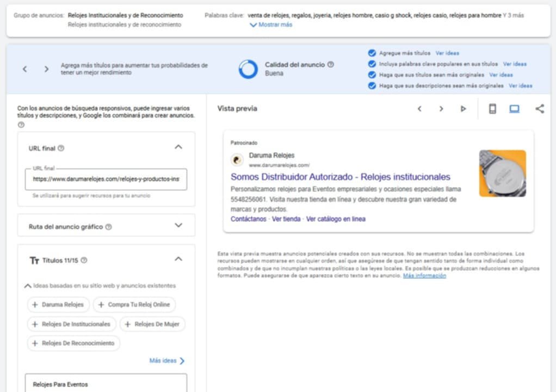Image resolution: width=556 pixels, height=392 pixels.
Task: Play the ad preview slideshow
Action: 463,109
